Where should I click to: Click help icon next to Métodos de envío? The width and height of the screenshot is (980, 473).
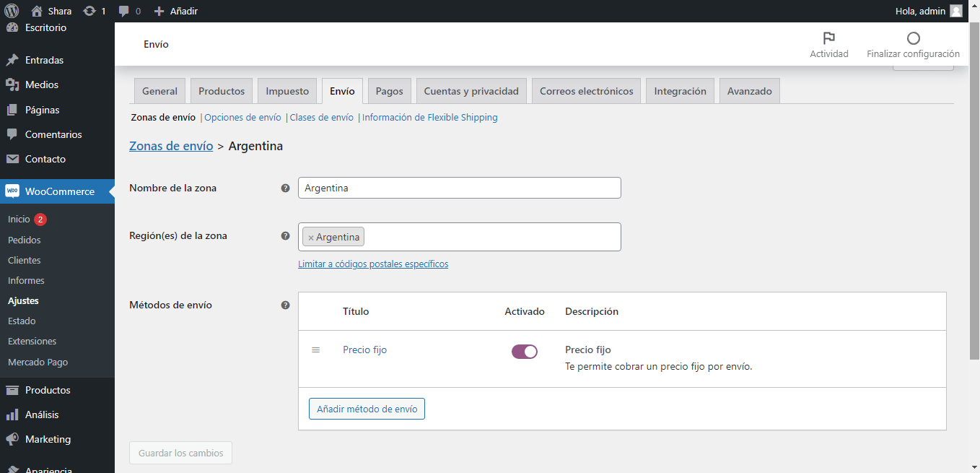pyautogui.click(x=285, y=305)
